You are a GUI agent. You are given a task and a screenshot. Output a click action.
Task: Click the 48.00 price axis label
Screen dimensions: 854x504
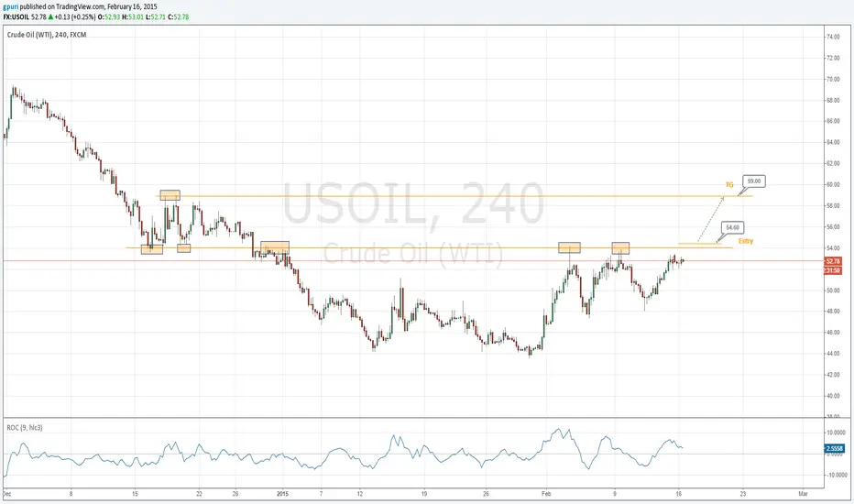(833, 312)
